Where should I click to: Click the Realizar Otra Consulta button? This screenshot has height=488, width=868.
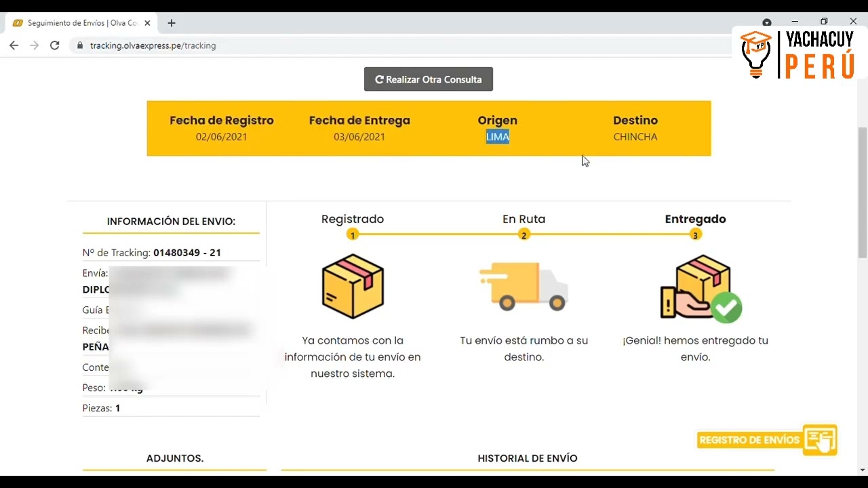tap(428, 79)
